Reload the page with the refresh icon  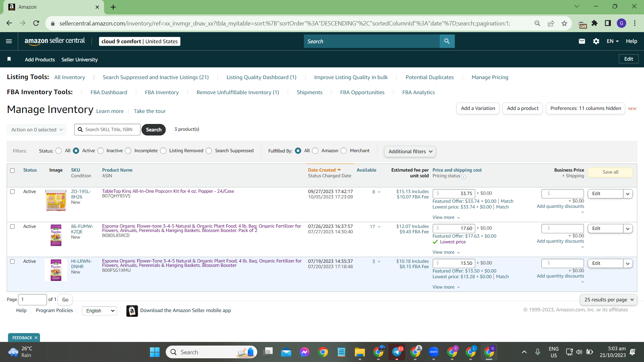[x=36, y=23]
